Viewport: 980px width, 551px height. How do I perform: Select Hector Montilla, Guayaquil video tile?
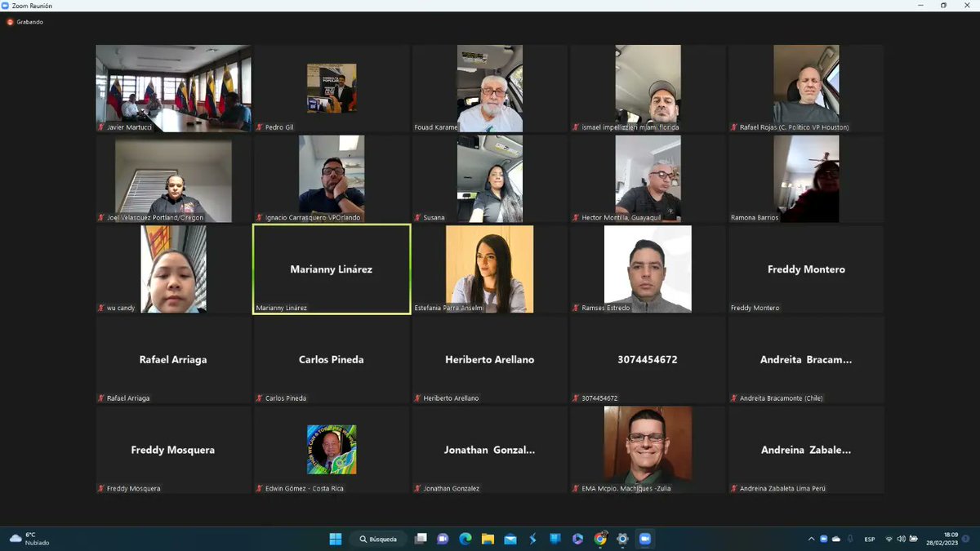(648, 179)
